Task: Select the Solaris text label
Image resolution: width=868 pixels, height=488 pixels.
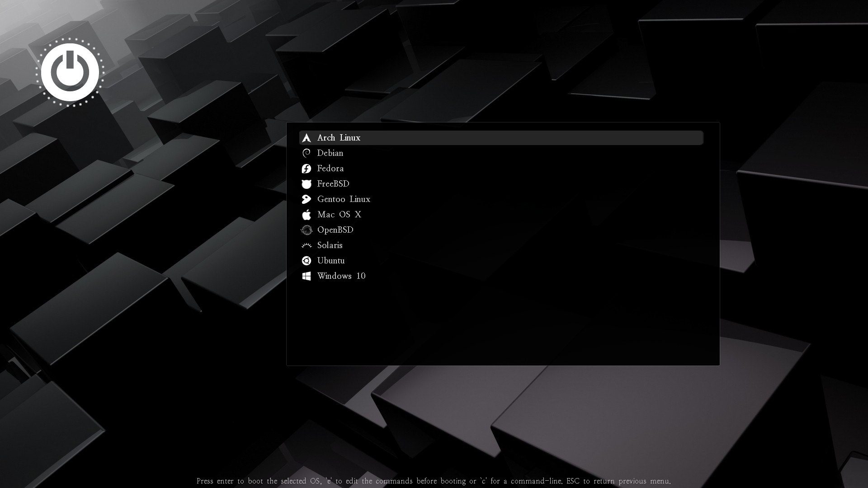Action: 330,245
